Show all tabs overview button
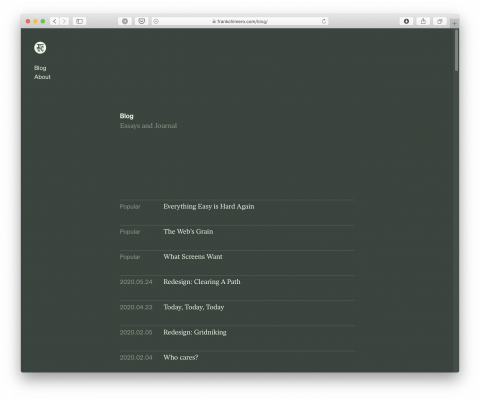The height and width of the screenshot is (400, 480). [x=440, y=21]
